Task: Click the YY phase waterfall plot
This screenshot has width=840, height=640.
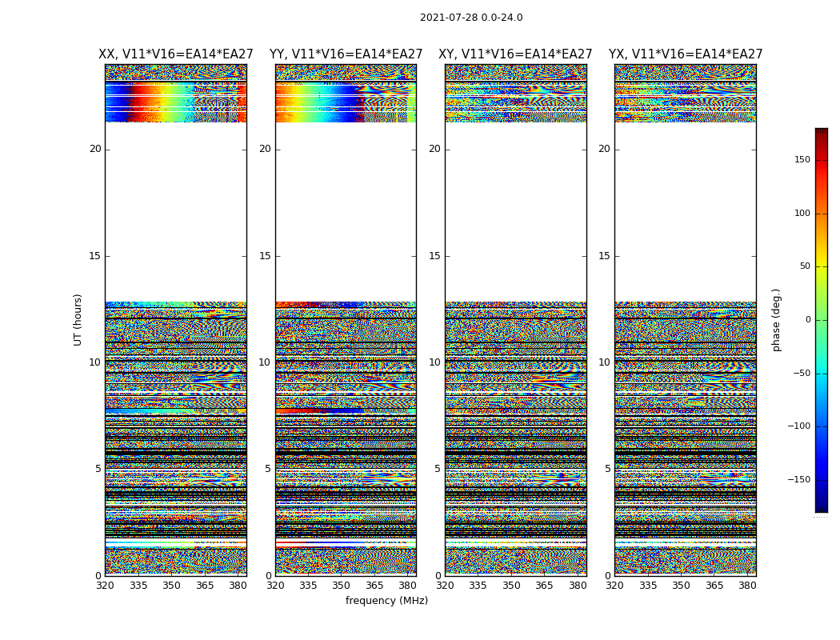Action: click(x=346, y=320)
